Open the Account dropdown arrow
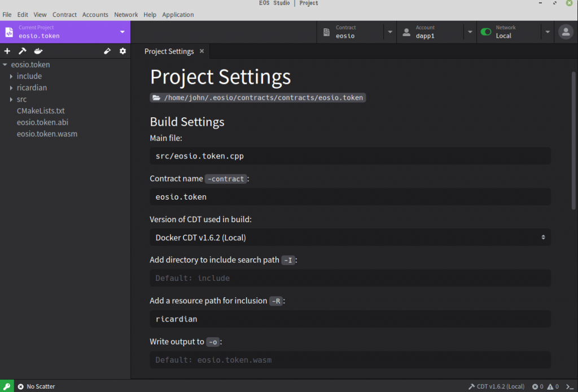Viewport: 578px width, 392px height. [470, 32]
